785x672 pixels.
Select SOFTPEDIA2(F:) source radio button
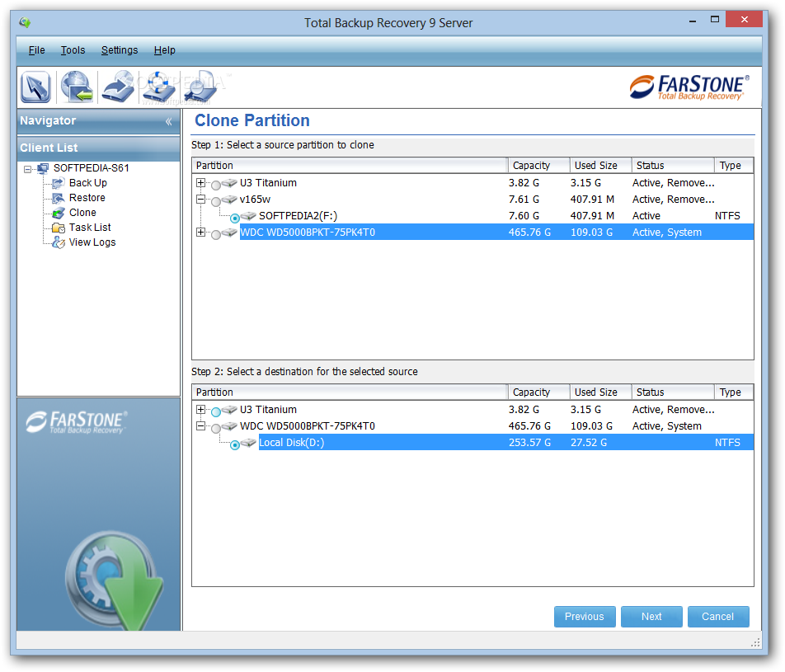pyautogui.click(x=235, y=219)
